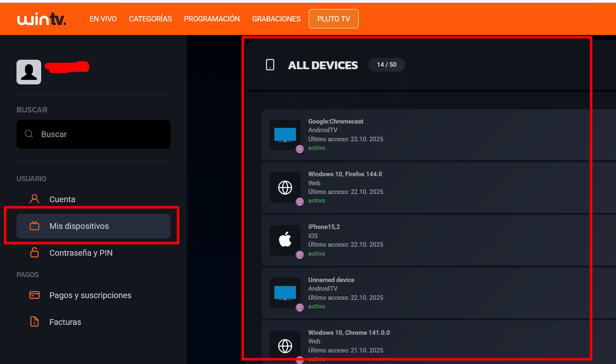Click the Apple icon for iPhone15,2
Screen dimensions: 616x364
point(285,240)
